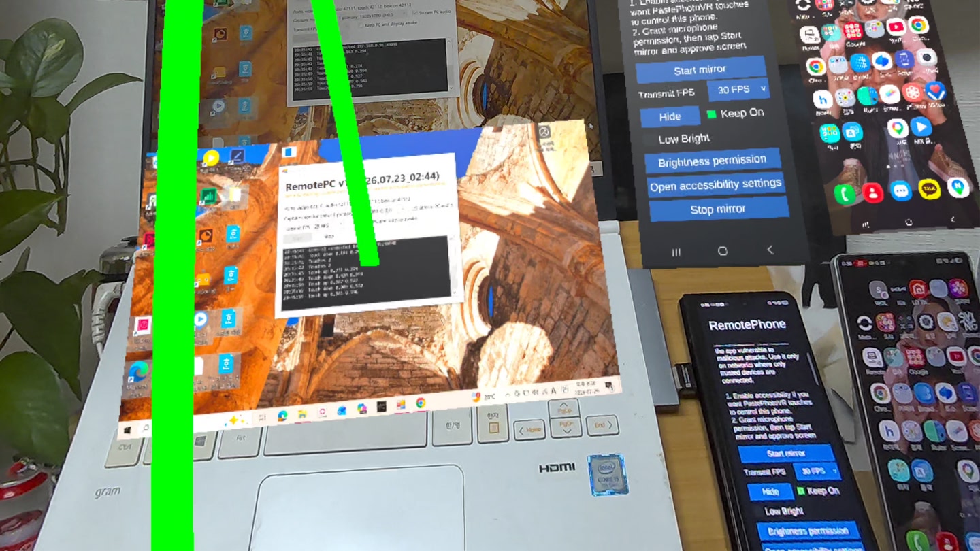Toggle Keep On checkbox on the floating panel
The image size is (980, 551).
click(711, 114)
